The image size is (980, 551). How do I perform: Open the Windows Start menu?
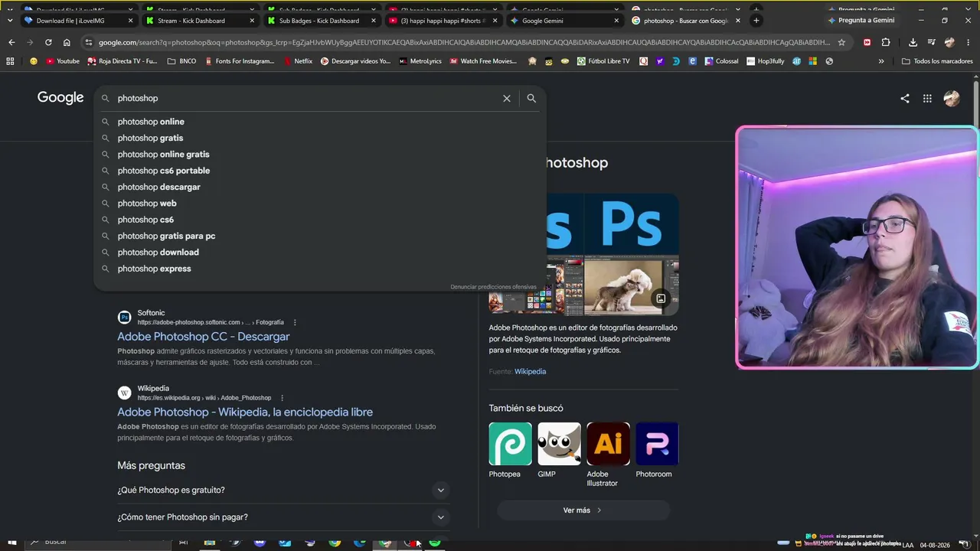click(x=11, y=543)
